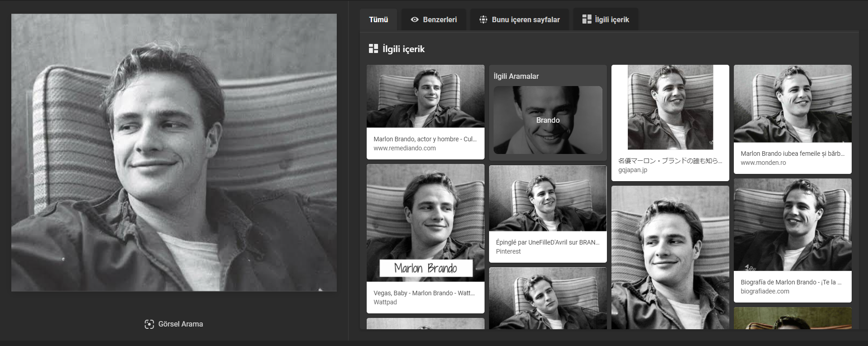
Task: Switch to the Benzerleri tab
Action: click(x=434, y=19)
